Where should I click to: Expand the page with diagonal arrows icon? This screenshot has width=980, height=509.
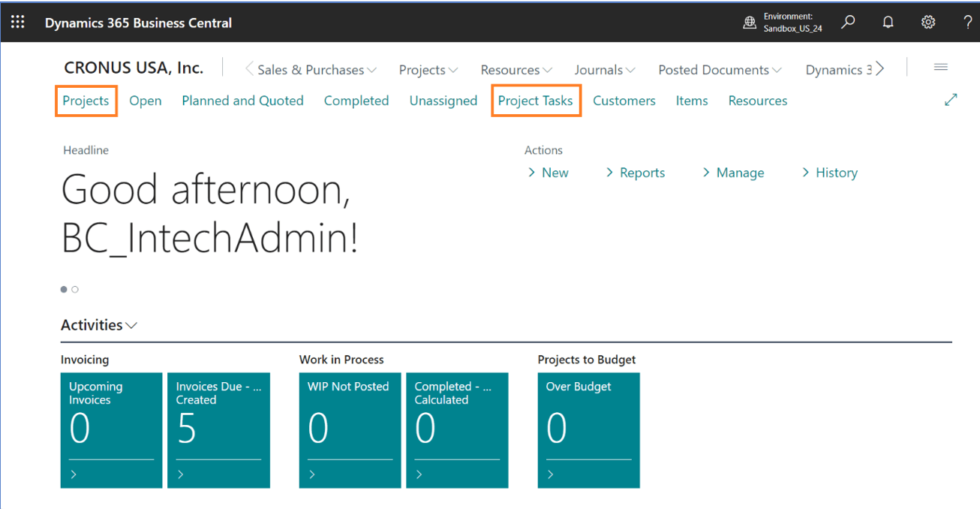(951, 100)
